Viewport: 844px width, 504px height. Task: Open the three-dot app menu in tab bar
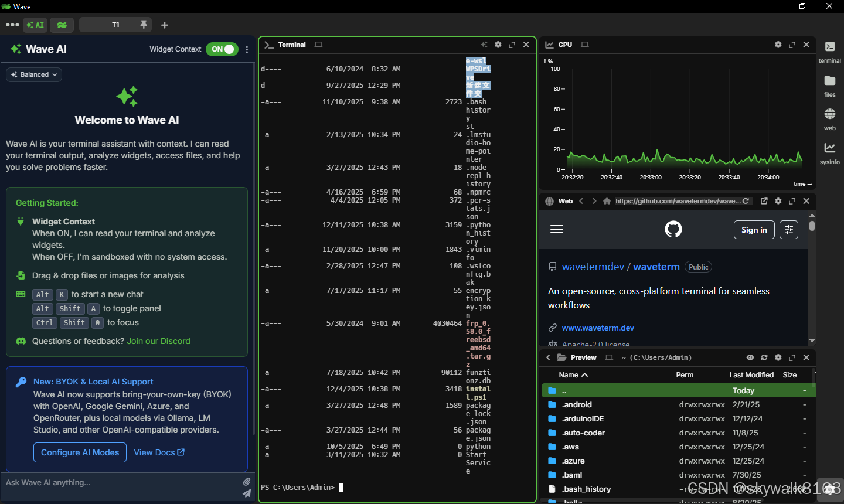12,25
